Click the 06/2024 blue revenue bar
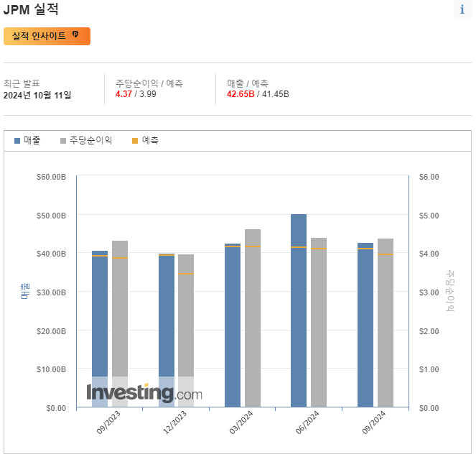Viewport: 476px width, 457px height. pos(299,310)
